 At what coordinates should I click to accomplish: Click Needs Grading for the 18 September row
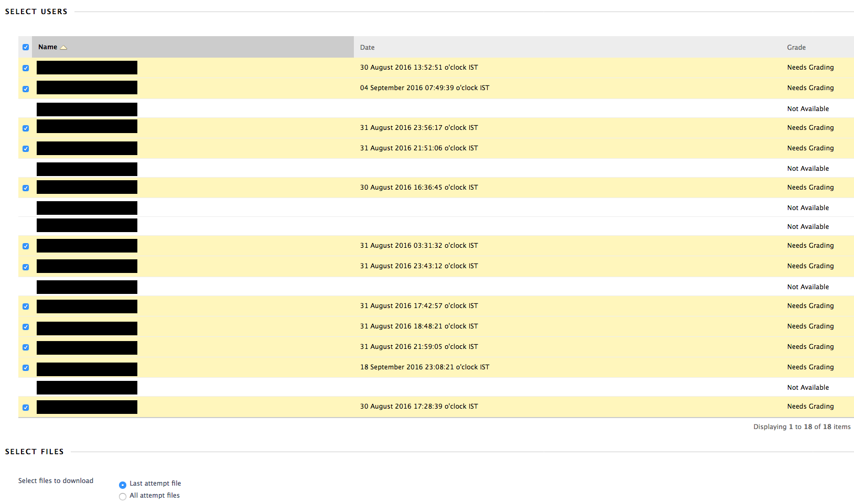coord(810,367)
